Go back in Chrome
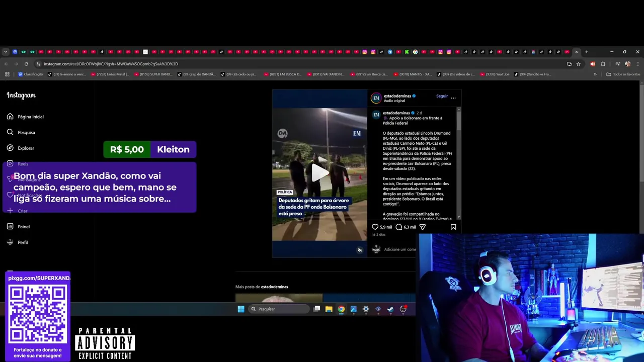The image size is (644, 362). click(x=6, y=64)
